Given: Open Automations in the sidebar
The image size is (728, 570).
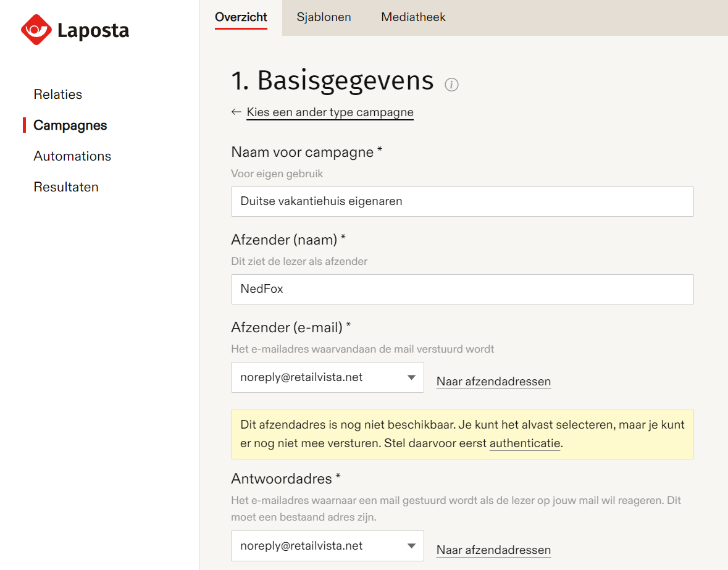Looking at the screenshot, I should tap(72, 156).
